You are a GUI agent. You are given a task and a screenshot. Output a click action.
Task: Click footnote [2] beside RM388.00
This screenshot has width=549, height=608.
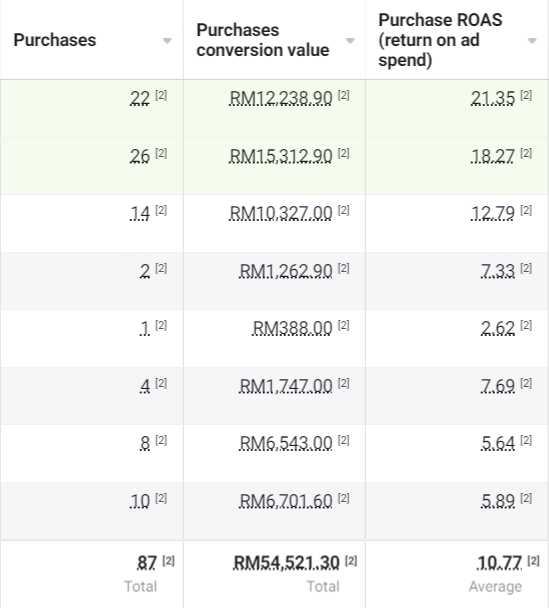pos(344,325)
